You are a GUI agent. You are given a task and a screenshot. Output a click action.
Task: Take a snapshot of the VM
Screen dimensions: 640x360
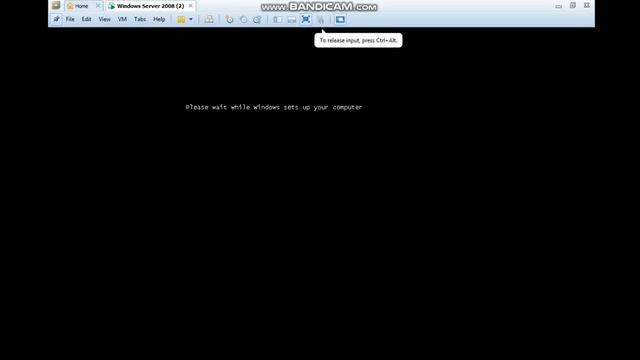coord(229,19)
